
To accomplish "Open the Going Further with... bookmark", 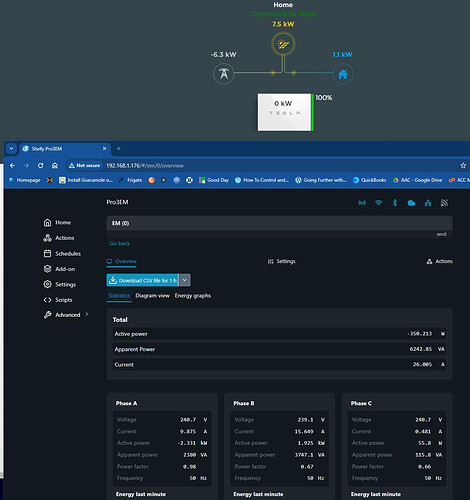I will point(321,180).
